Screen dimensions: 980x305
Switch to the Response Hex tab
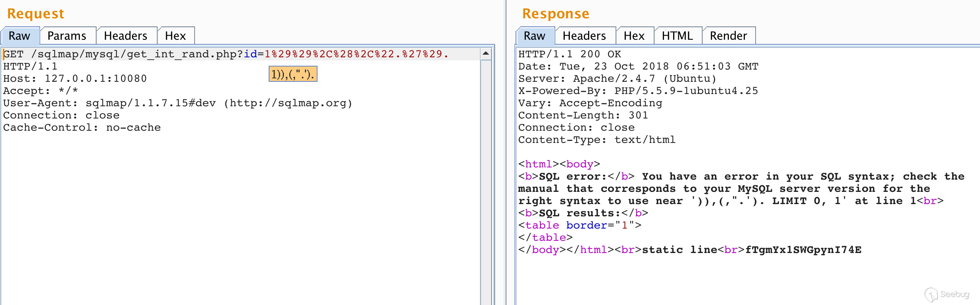tap(634, 36)
